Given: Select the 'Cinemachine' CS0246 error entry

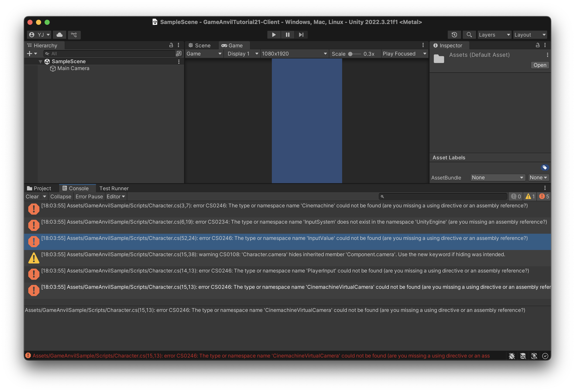Looking at the screenshot, I should (x=287, y=209).
